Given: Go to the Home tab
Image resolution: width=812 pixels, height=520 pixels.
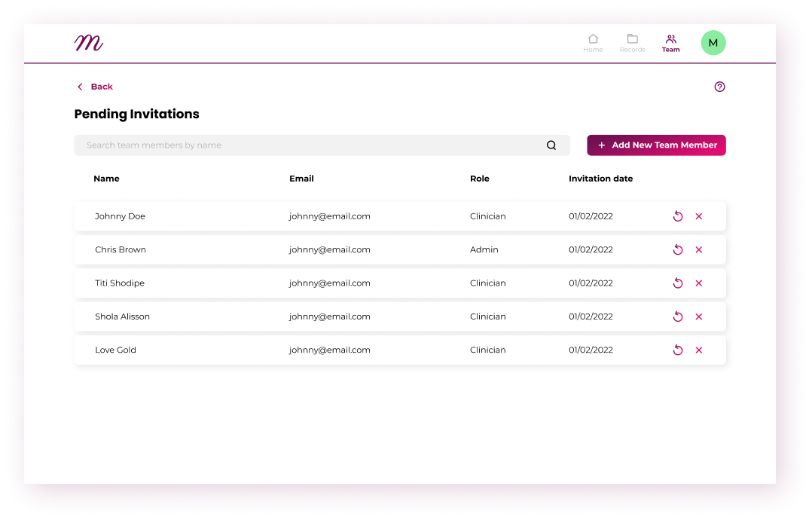Looking at the screenshot, I should [x=593, y=43].
